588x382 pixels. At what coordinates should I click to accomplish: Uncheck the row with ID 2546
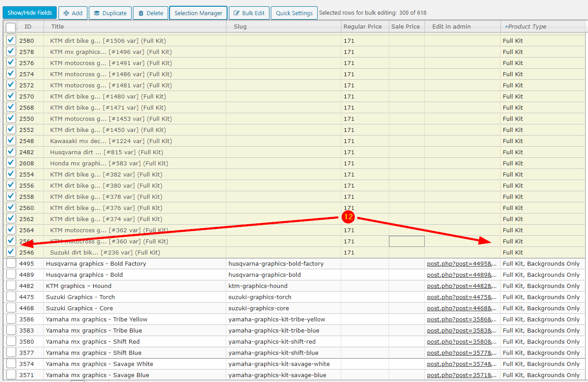(11, 252)
